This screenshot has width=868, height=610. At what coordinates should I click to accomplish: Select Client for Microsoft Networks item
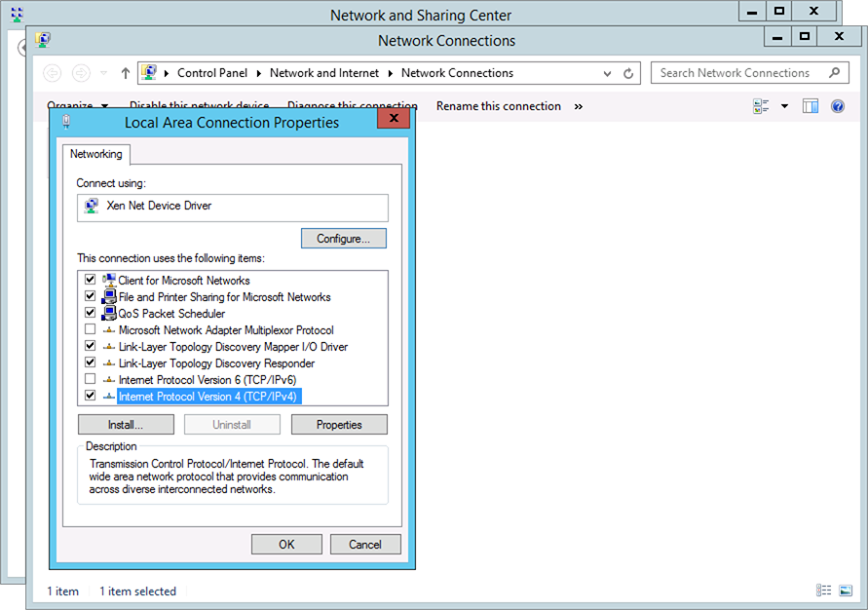point(183,281)
